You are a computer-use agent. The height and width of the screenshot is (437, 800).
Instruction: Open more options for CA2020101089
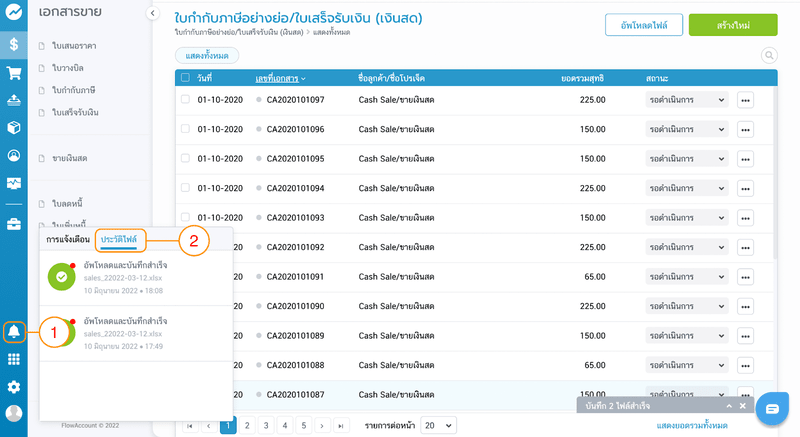745,336
